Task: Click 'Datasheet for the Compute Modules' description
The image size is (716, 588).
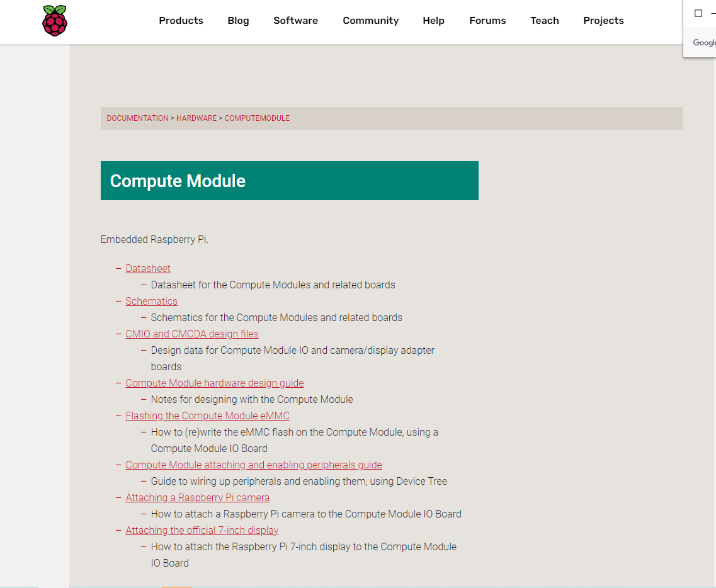Action: coord(273,285)
